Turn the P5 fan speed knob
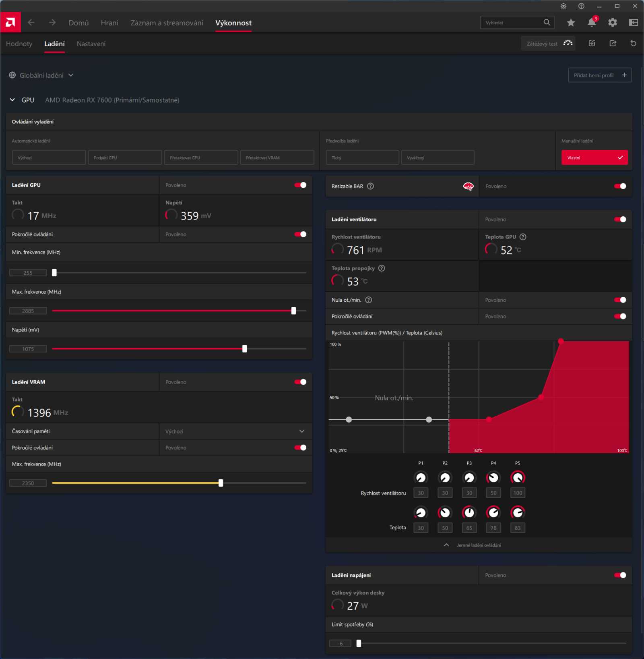The image size is (644, 659). [518, 478]
